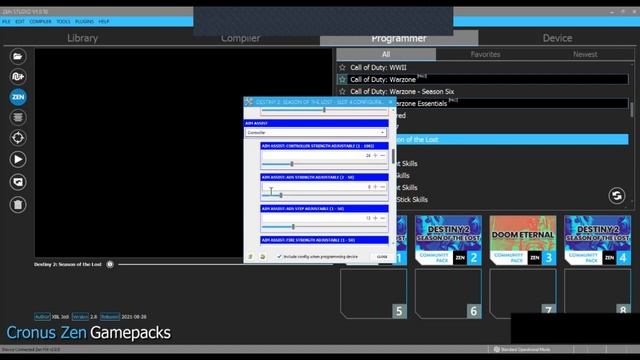Click the open folder icon in the sidebar
Viewport: 640px width, 360px height.
pos(18,56)
